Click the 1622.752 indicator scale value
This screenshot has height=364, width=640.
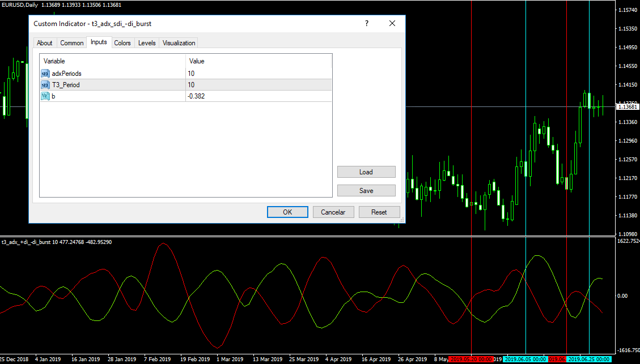[x=629, y=241]
